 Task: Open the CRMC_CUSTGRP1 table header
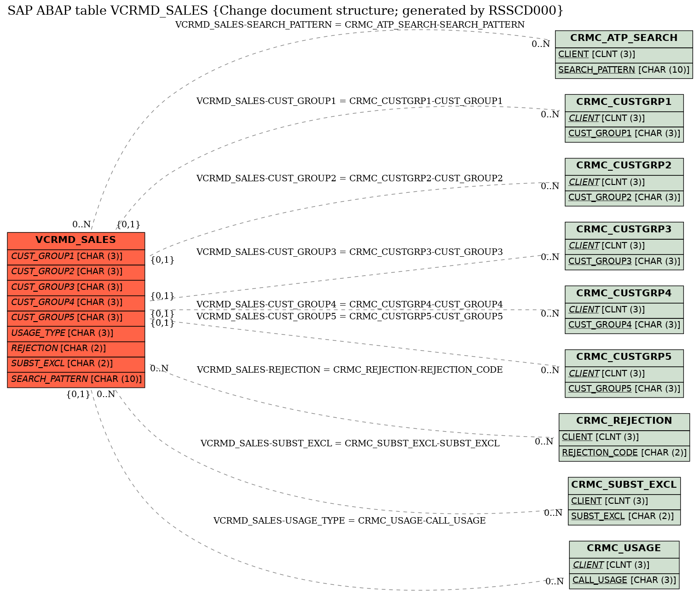point(624,102)
